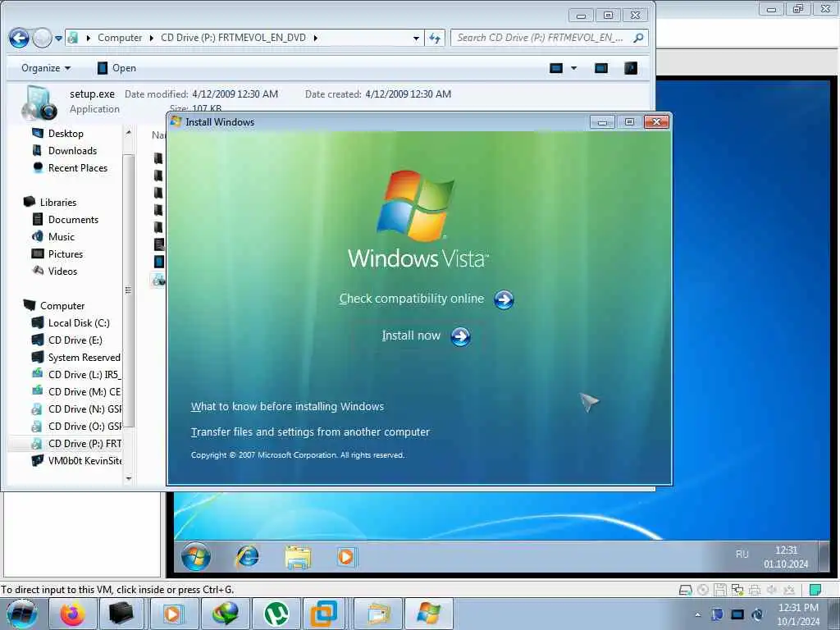Launch Firefox from the host taskbar
The height and width of the screenshot is (630, 840).
coord(73,614)
